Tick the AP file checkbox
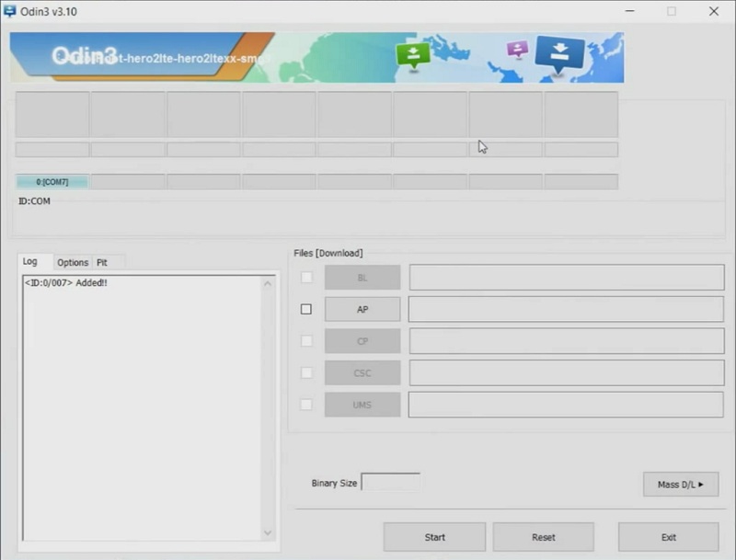The image size is (736, 560). [x=306, y=309]
